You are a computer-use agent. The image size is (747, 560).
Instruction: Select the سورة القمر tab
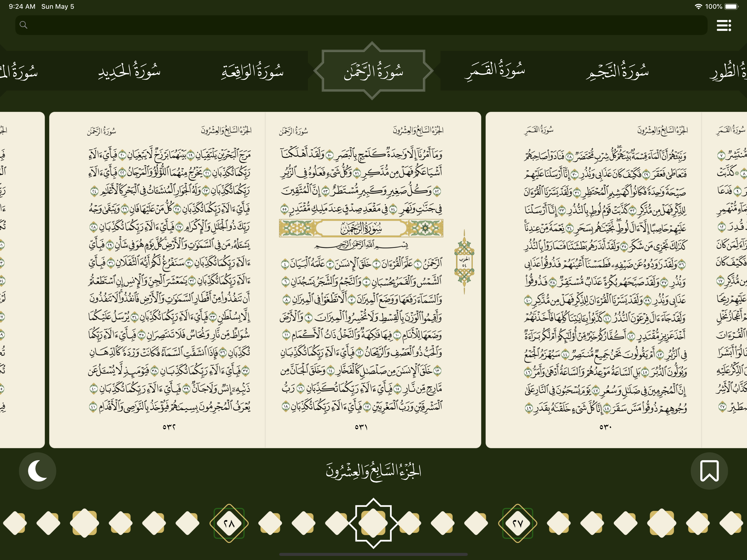click(495, 71)
